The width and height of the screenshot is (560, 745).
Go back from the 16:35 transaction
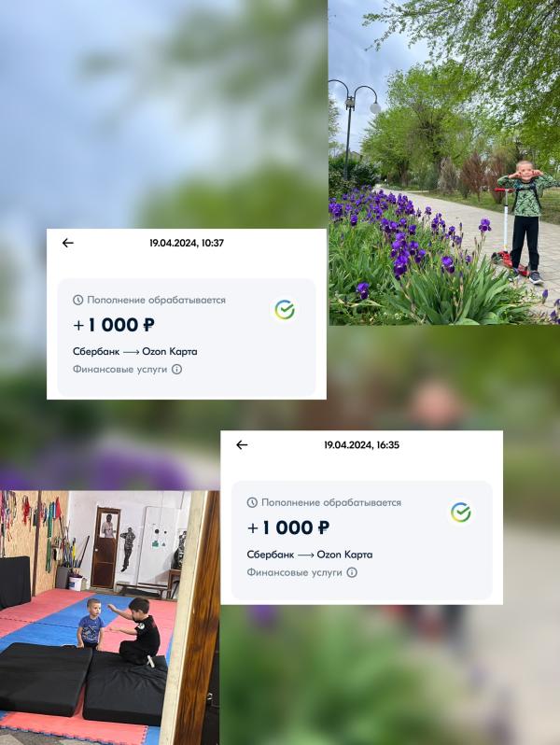click(x=242, y=444)
